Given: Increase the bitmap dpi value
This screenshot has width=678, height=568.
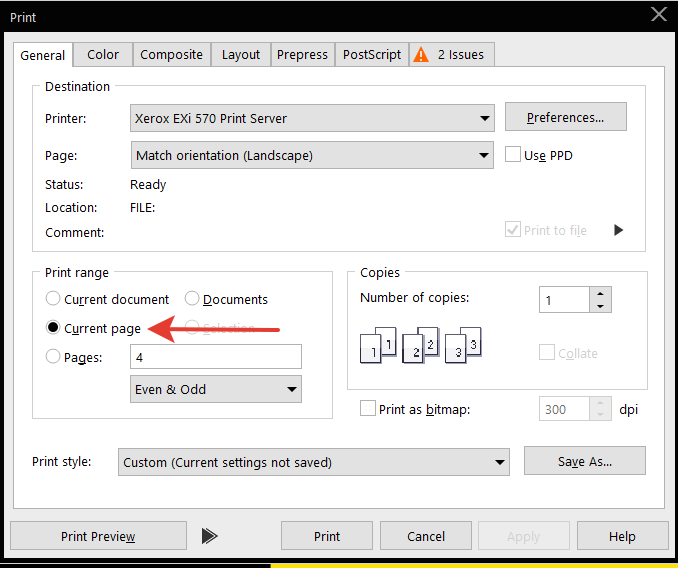Looking at the screenshot, I should 600,403.
